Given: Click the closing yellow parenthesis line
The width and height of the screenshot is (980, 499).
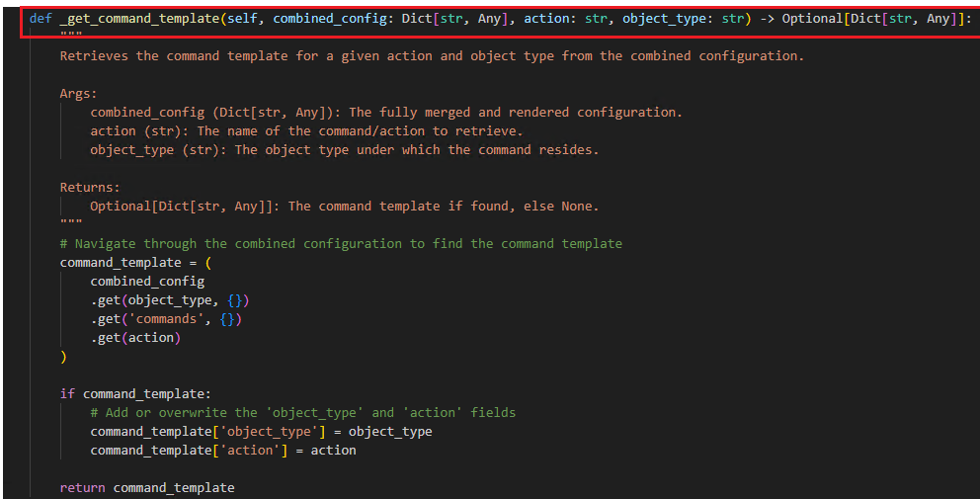Looking at the screenshot, I should click(63, 357).
